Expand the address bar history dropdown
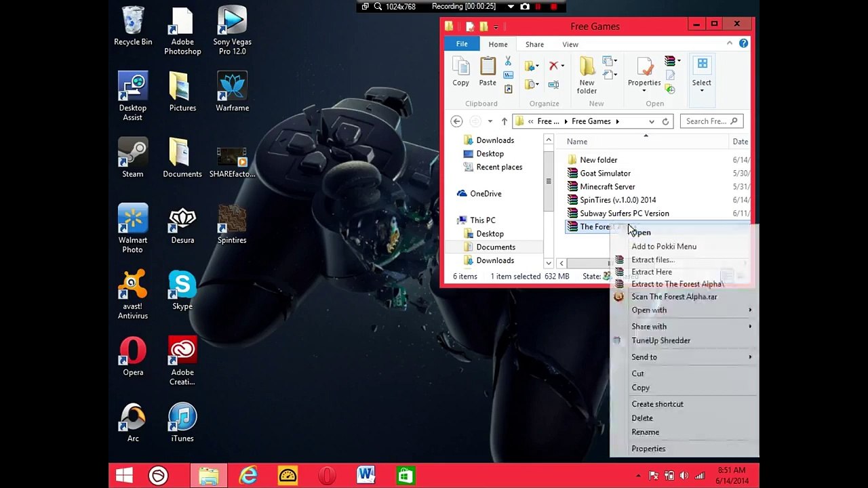The width and height of the screenshot is (868, 488). 652,121
